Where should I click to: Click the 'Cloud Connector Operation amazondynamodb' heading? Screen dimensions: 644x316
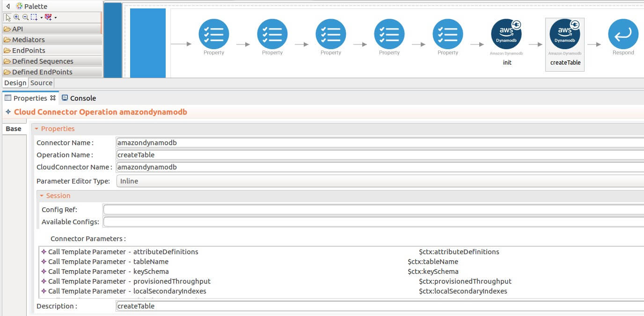coord(101,112)
